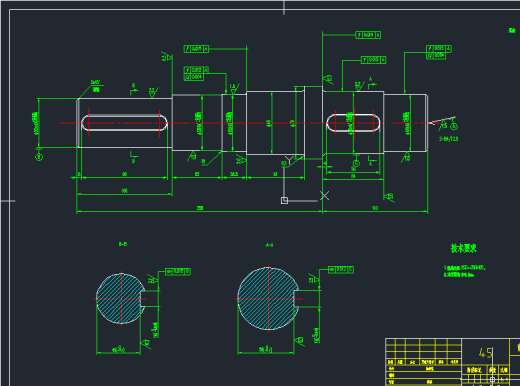Image resolution: width=520 pixels, height=386 pixels.
Task: Select the material text 45 in title block
Action: (x=486, y=353)
